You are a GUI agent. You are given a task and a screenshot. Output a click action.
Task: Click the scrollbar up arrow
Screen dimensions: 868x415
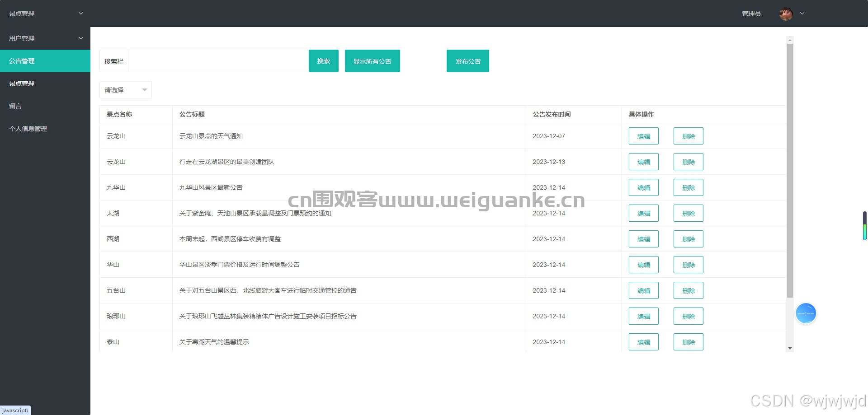[790, 40]
